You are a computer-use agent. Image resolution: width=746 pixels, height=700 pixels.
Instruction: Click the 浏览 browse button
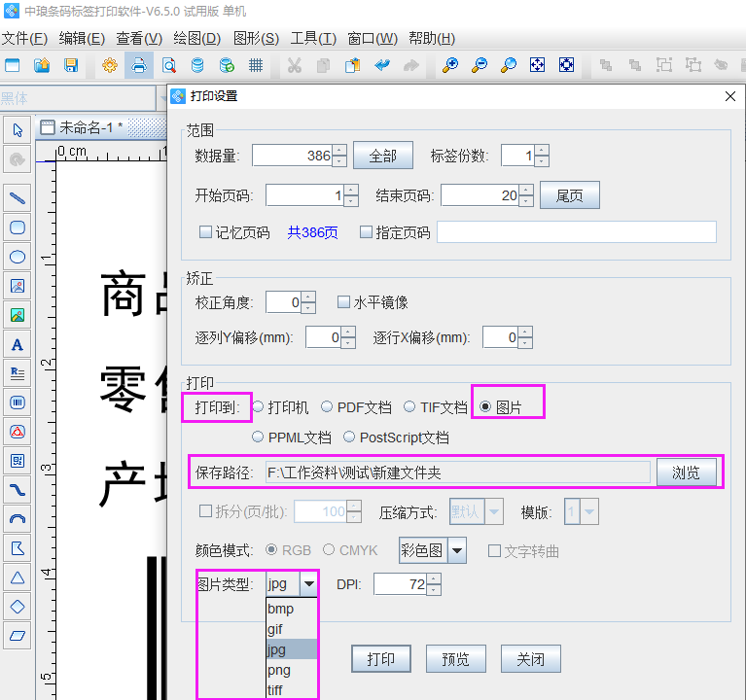point(686,472)
